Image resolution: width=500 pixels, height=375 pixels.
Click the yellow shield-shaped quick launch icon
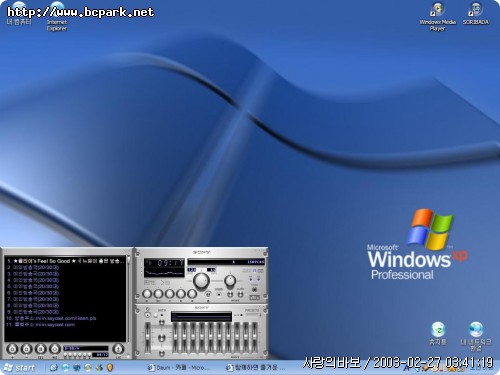110,368
